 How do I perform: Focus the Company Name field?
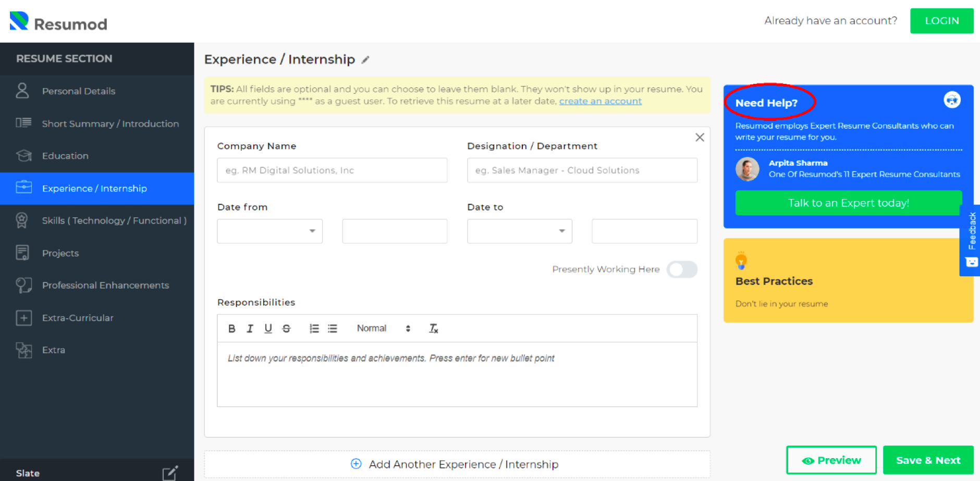point(332,170)
